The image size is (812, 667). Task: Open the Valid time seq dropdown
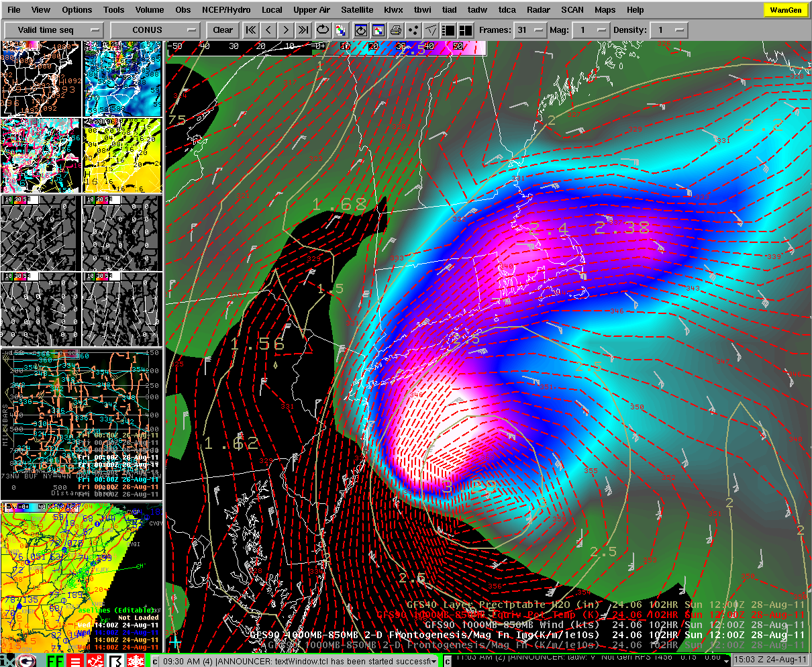(54, 30)
